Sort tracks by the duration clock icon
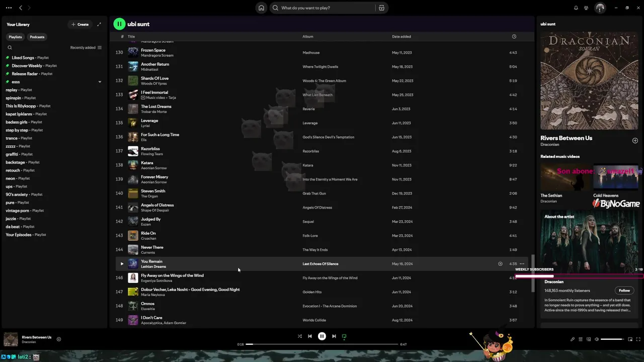The width and height of the screenshot is (644, 362). [514, 36]
